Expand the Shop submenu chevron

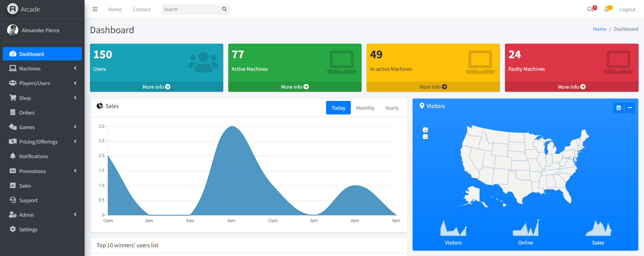[x=75, y=98]
